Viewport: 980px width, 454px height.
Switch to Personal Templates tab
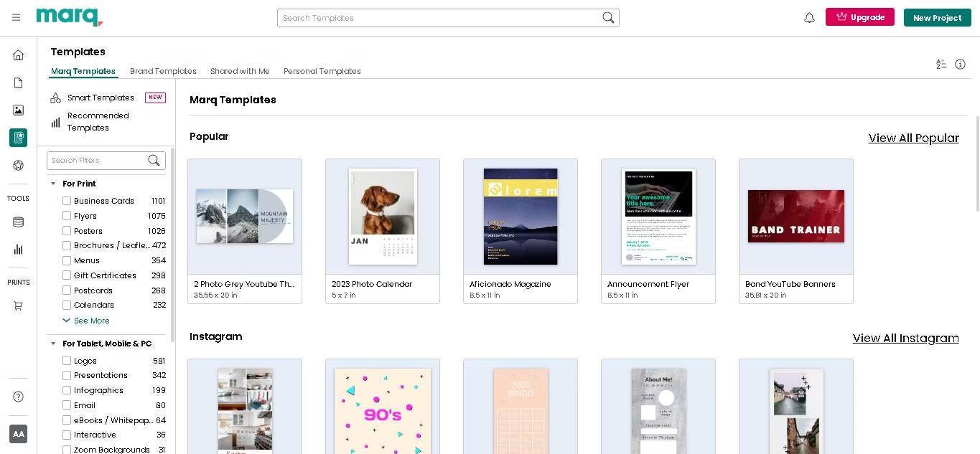(322, 71)
